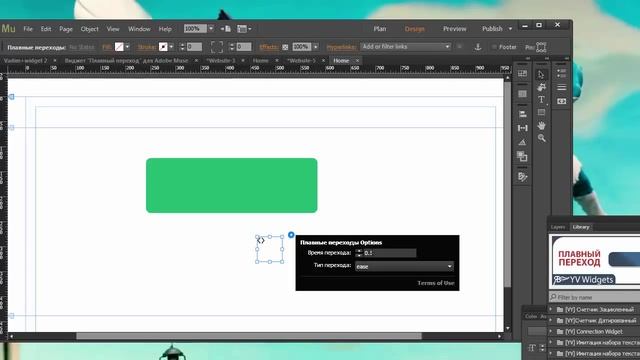Image resolution: width=640 pixels, height=360 pixels.
Task: Click the blue widget options arrow button
Action: click(x=291, y=235)
